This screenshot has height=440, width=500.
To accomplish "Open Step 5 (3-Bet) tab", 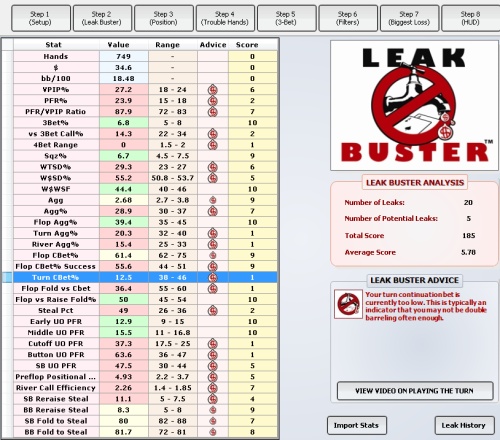I will [x=286, y=18].
